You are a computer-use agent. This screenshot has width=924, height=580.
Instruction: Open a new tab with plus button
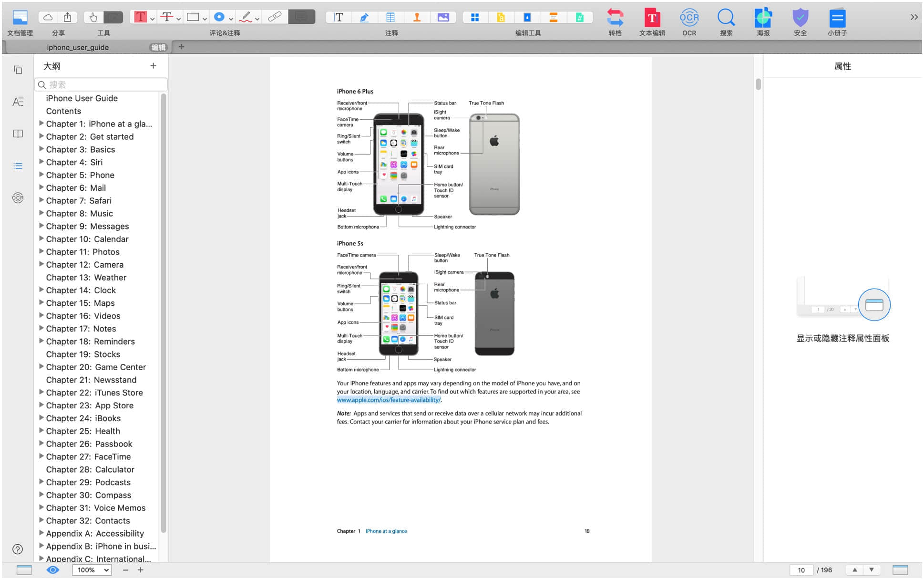[181, 47]
